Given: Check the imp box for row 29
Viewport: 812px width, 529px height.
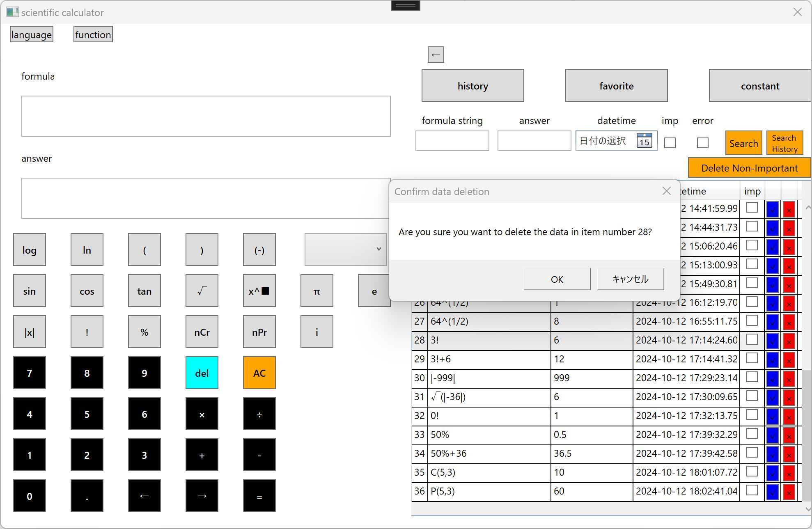Looking at the screenshot, I should [752, 359].
